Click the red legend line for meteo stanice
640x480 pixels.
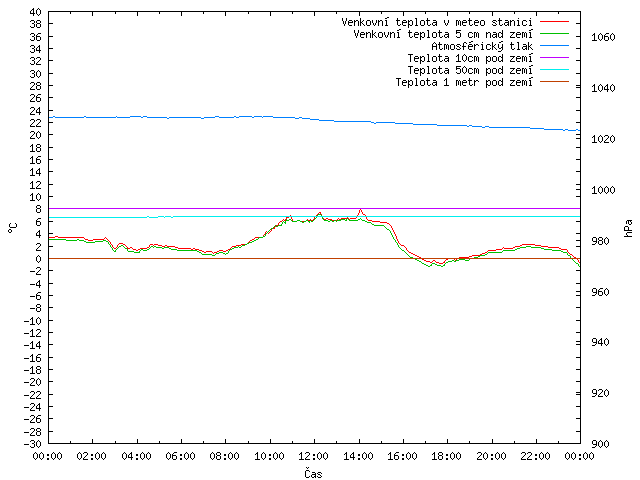[554, 22]
